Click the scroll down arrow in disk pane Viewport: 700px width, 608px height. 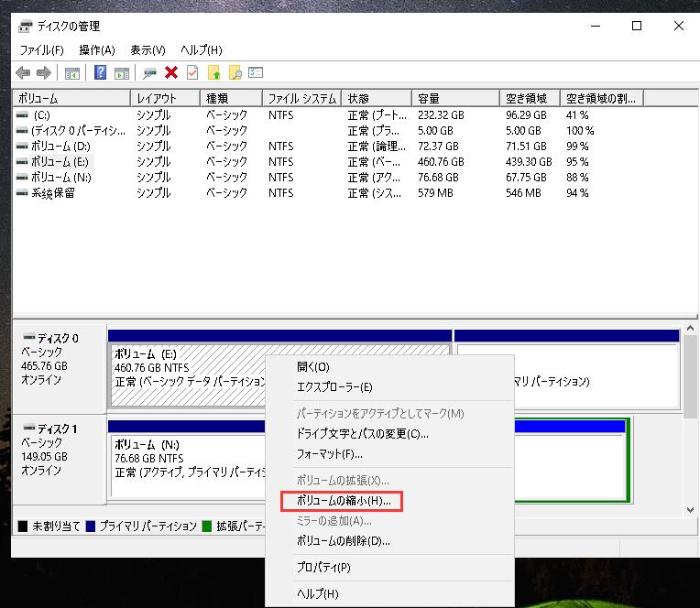click(690, 510)
